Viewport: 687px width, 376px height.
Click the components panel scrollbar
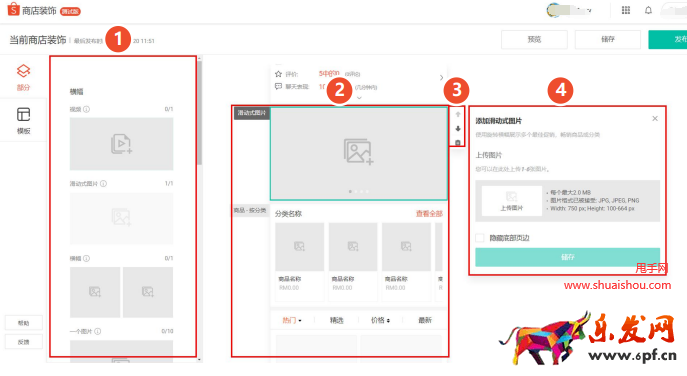(200, 113)
